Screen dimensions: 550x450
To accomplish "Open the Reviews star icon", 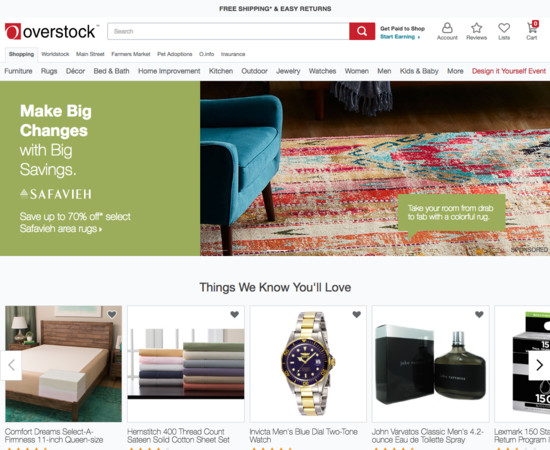I will [x=476, y=31].
